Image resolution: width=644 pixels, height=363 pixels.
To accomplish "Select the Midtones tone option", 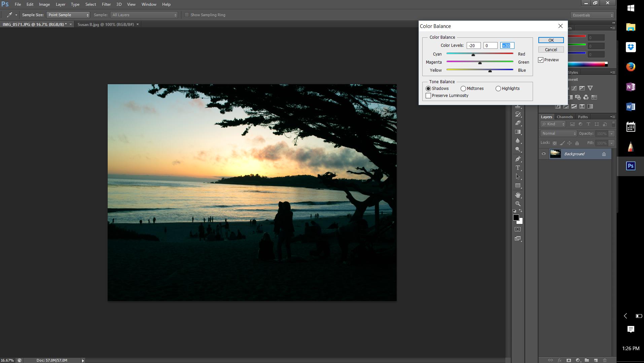I will [472, 89].
